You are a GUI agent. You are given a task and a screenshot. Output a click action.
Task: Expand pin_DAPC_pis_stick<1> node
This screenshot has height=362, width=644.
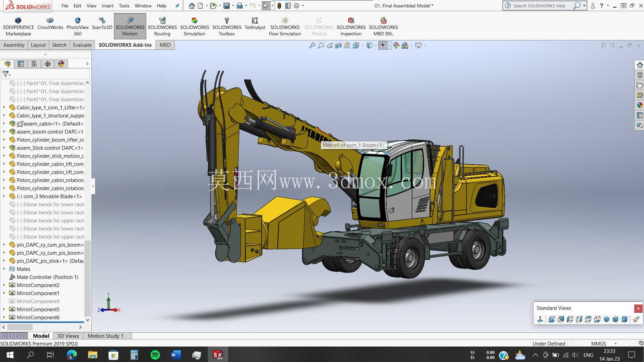(x=4, y=261)
